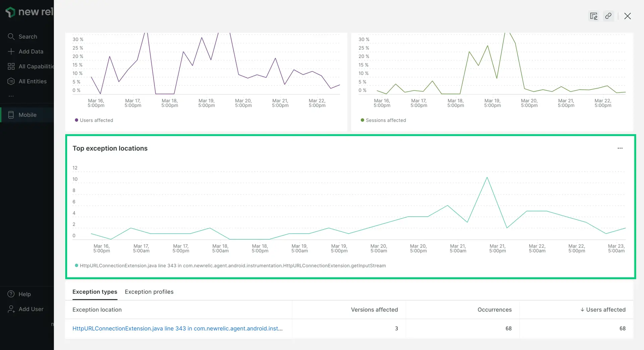The image size is (644, 350).
Task: Open Help question mark icon
Action: point(11,294)
